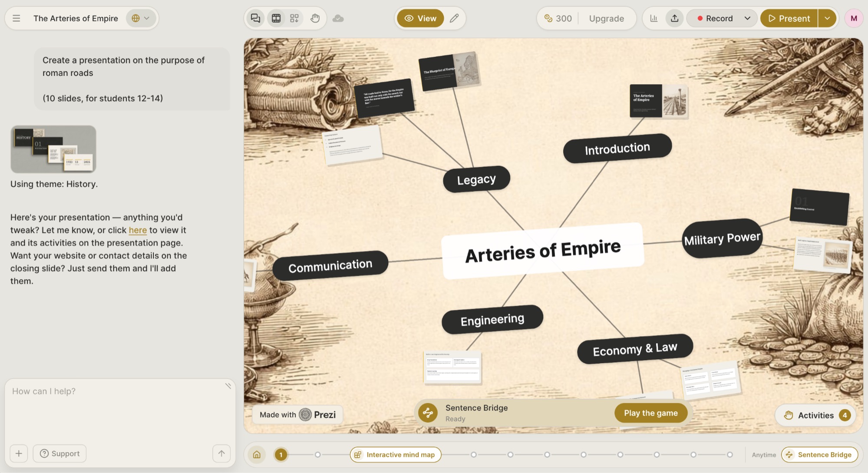The height and width of the screenshot is (473, 868).
Task: Send the chat message arrow
Action: click(x=221, y=453)
